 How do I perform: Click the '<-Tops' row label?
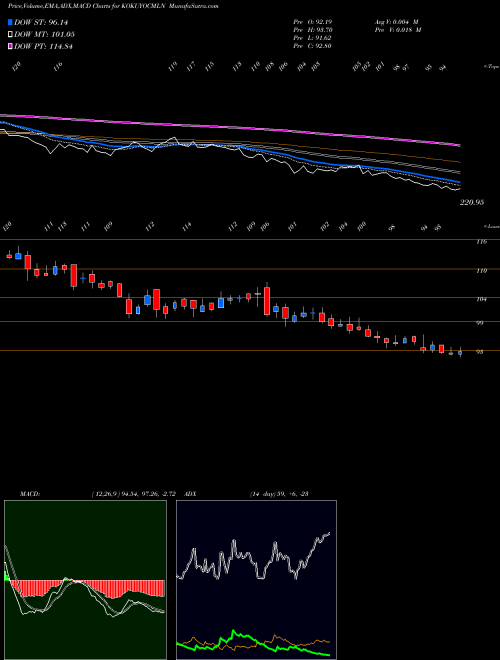click(x=491, y=67)
